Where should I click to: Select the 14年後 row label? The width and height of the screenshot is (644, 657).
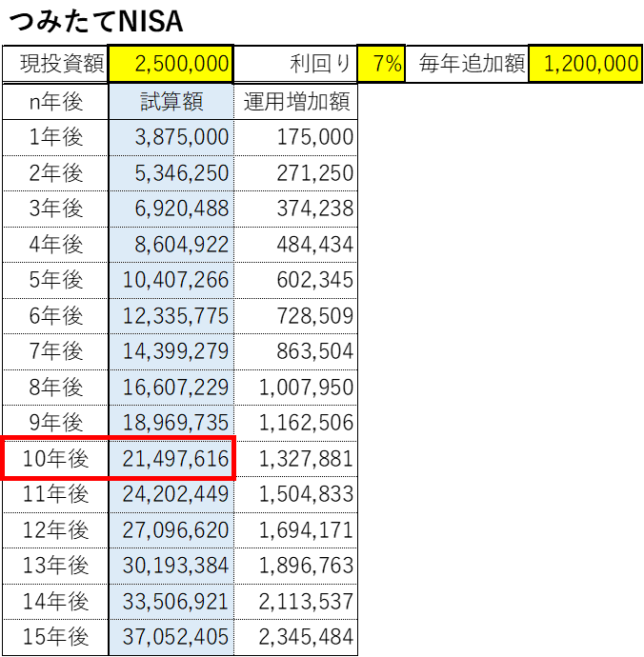[55, 602]
